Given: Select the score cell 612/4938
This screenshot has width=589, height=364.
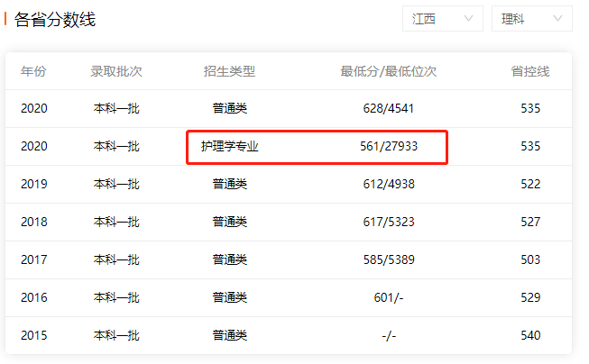Looking at the screenshot, I should (389, 184).
